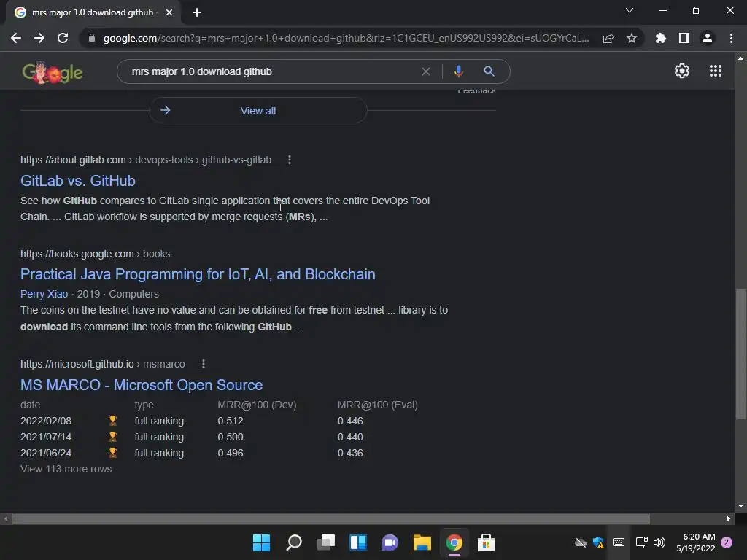Share this page icon in address bar
The image size is (747, 560).
coord(608,38)
